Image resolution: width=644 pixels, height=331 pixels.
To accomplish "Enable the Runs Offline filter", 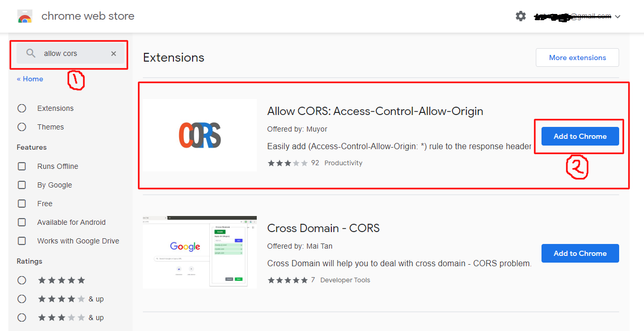I will (22, 166).
